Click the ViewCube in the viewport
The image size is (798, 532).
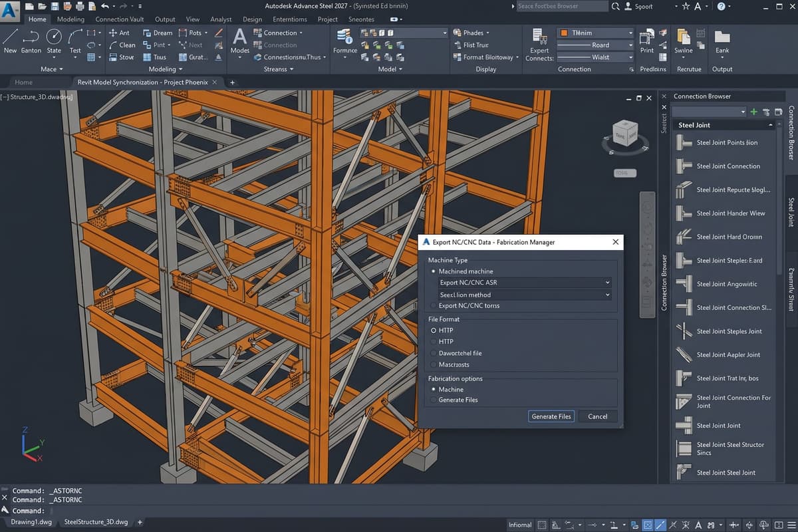624,134
